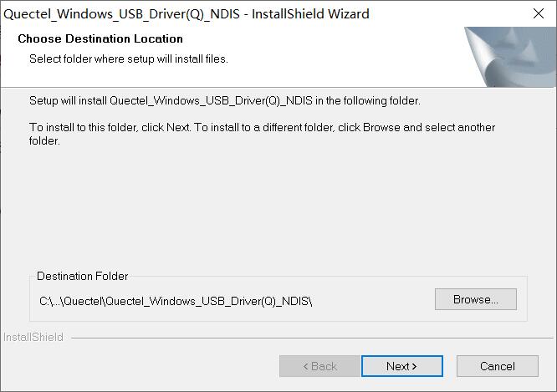Open the Browse... folder picker
Screen dimensions: 557x392
pyautogui.click(x=475, y=299)
